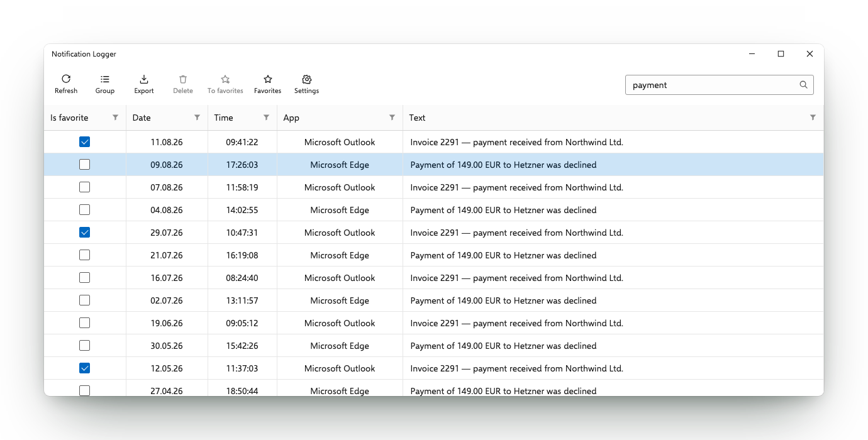This screenshot has height=440, width=868.
Task: Sort by the App column header
Action: point(291,118)
